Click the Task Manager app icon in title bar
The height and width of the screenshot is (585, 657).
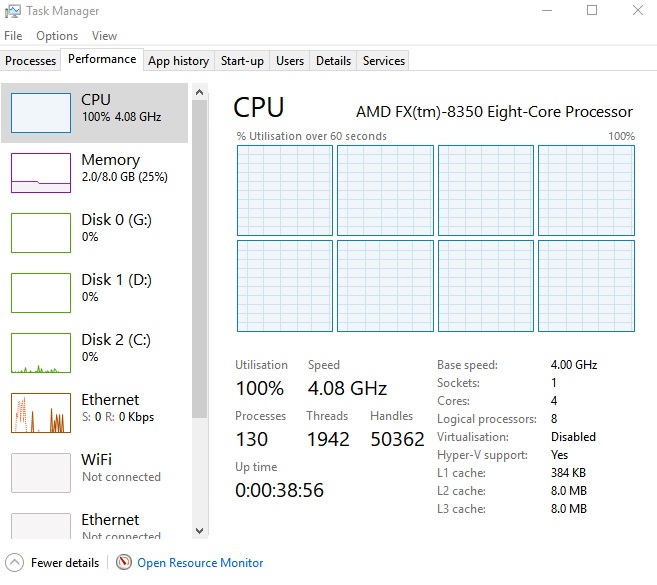pos(14,11)
